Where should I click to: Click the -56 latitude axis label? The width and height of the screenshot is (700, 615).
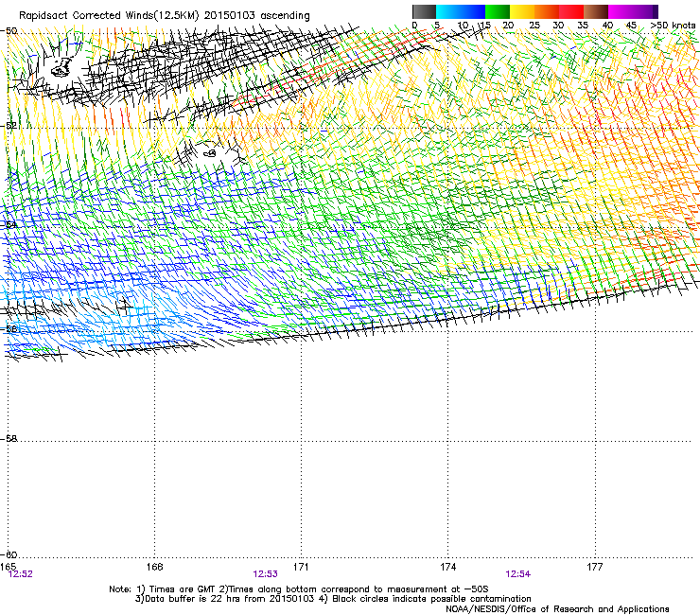click(9, 328)
